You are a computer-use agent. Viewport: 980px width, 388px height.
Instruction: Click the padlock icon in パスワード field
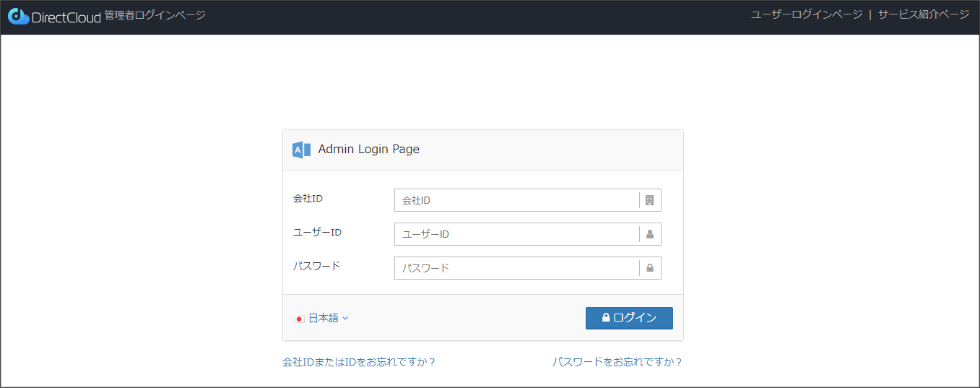point(649,268)
